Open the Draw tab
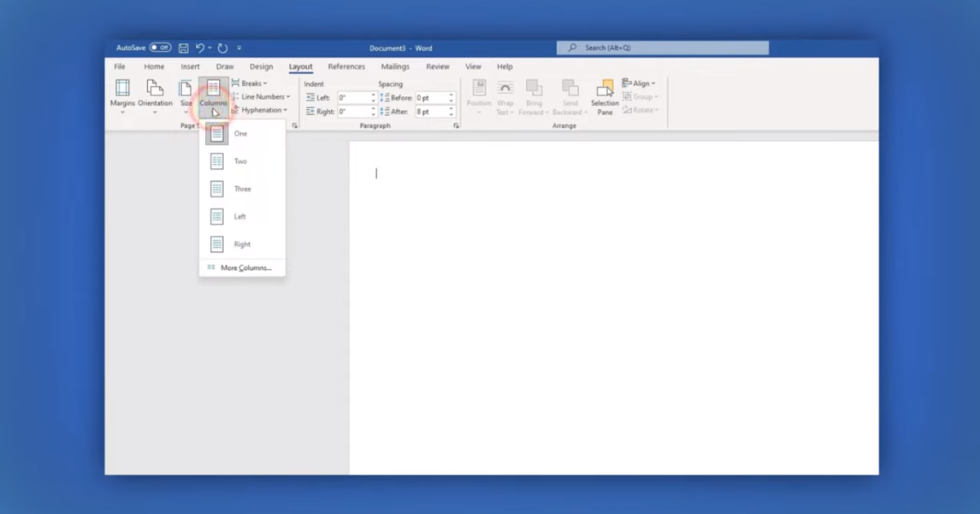 pos(225,67)
